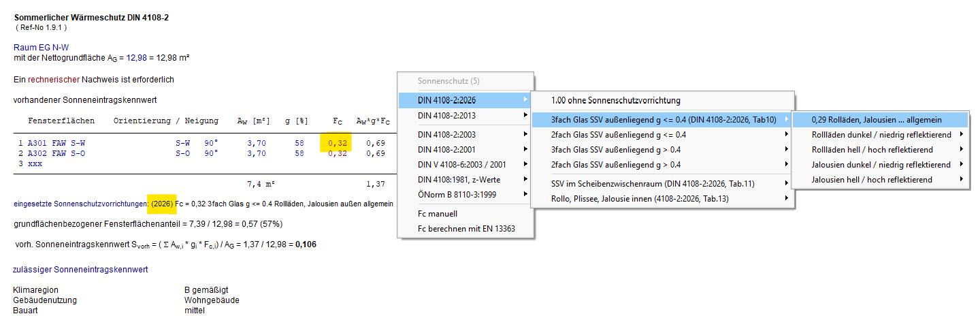Screen dimensions: 980x316
Task: Click Fc value 0,32 for A302
Action: 338,153
